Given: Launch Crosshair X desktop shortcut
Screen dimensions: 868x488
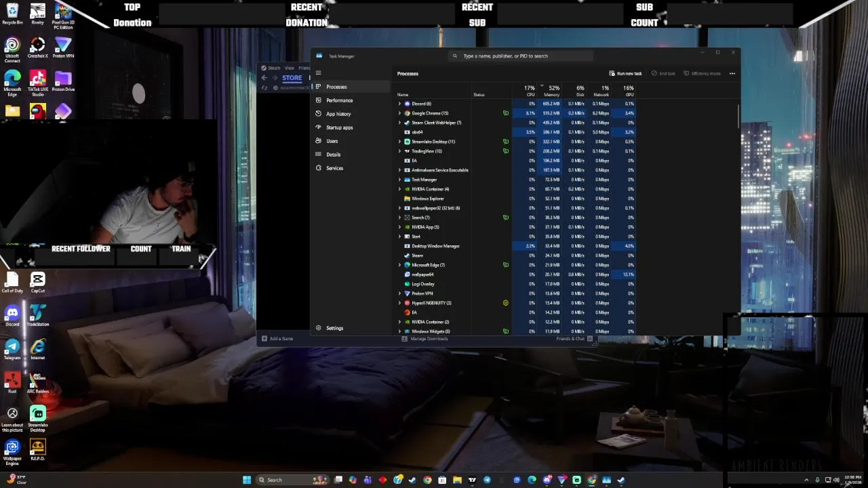Looking at the screenshot, I should [37, 47].
